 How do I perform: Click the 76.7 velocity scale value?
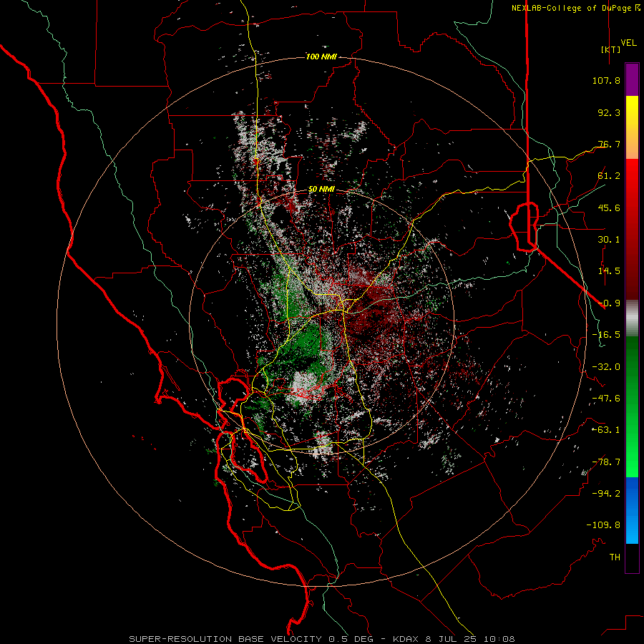[609, 144]
